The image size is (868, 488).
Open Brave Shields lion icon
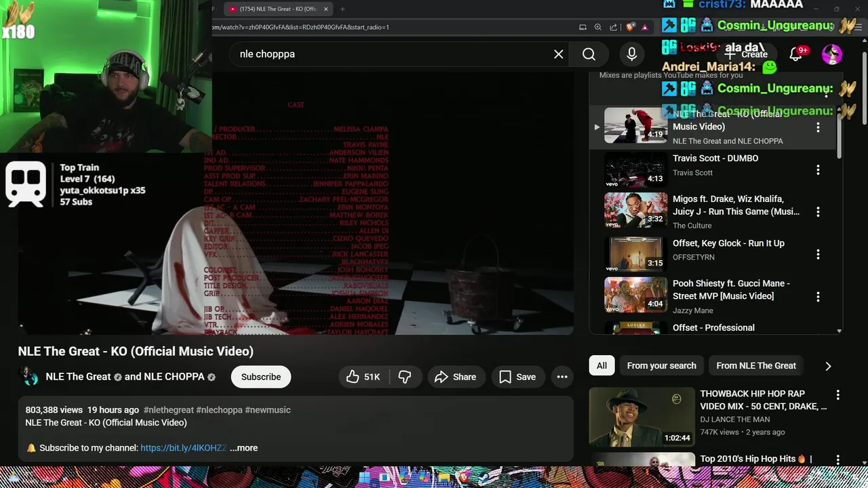click(630, 27)
